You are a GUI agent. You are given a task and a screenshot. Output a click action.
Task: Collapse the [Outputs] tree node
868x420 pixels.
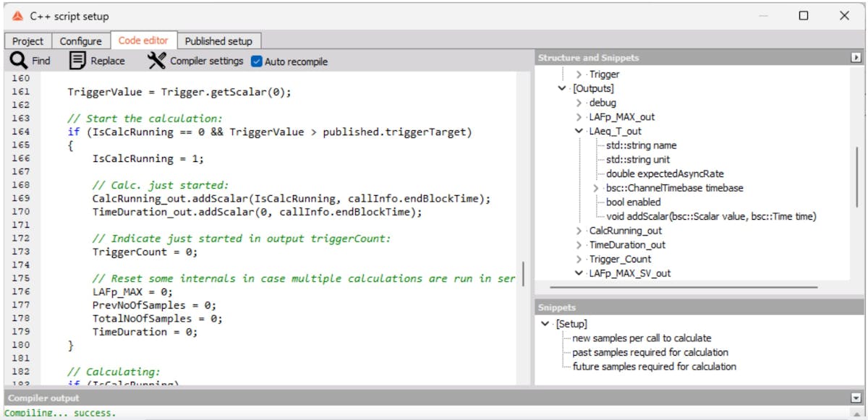(x=562, y=88)
